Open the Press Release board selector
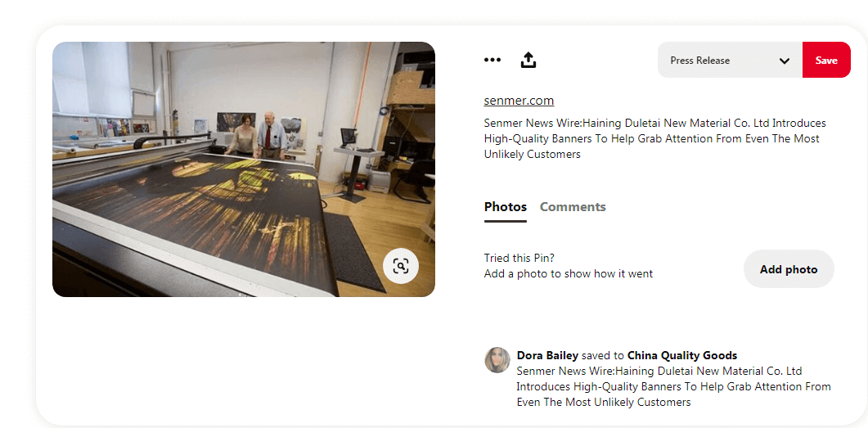868x428 pixels. (x=730, y=60)
